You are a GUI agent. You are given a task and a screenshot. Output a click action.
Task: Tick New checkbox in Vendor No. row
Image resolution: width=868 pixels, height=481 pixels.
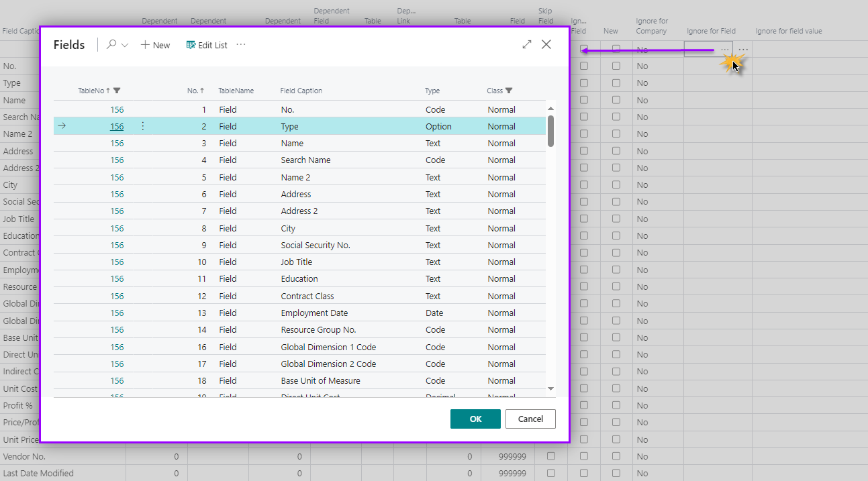tap(616, 456)
